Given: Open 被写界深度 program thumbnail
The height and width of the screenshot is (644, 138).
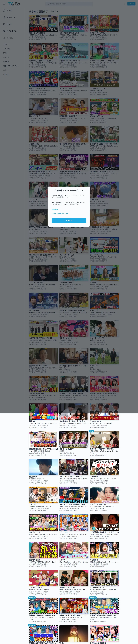Looking at the screenshot, I should click(44, 467).
